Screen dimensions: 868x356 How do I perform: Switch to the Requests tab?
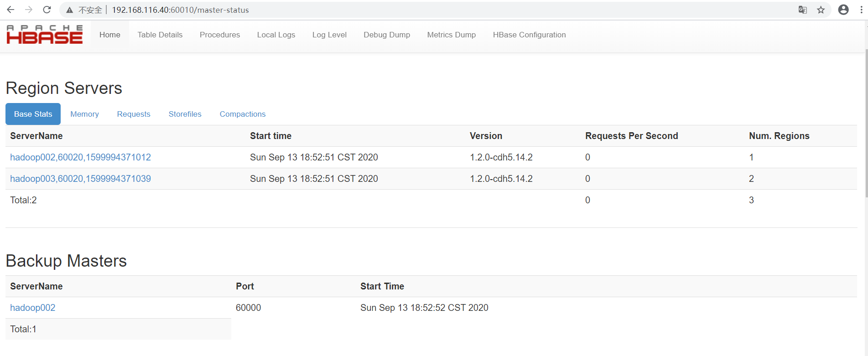[x=134, y=114]
